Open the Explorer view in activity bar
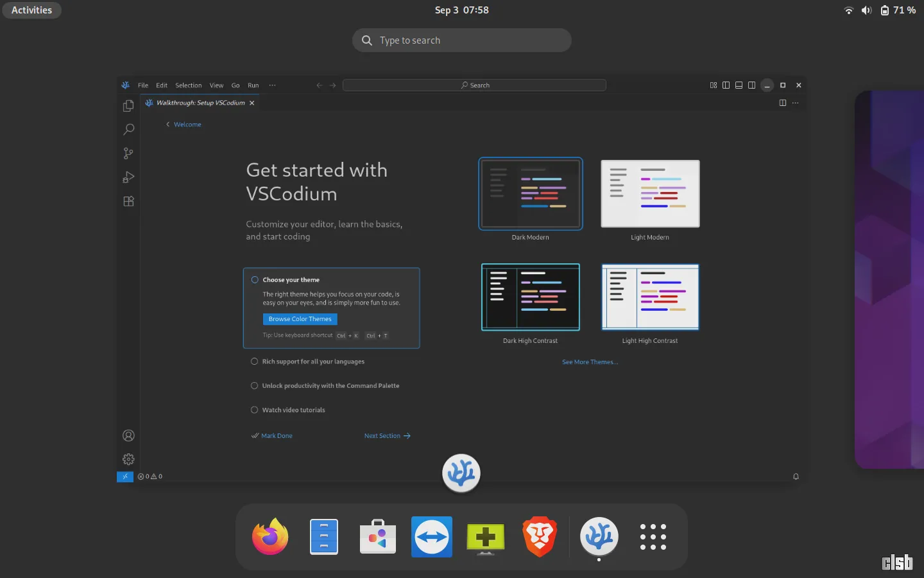The width and height of the screenshot is (924, 578). [128, 105]
